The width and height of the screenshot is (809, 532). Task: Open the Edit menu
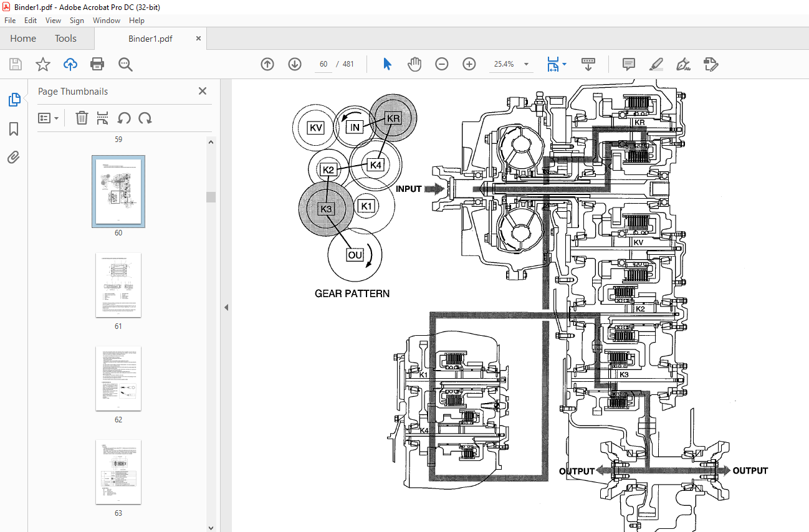pos(31,21)
